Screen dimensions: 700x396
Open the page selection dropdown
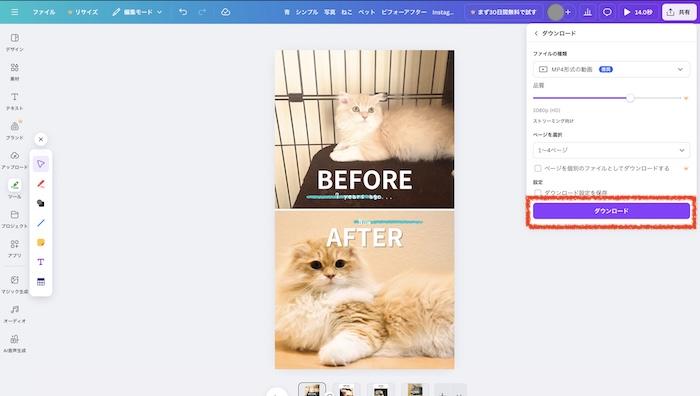click(x=611, y=150)
